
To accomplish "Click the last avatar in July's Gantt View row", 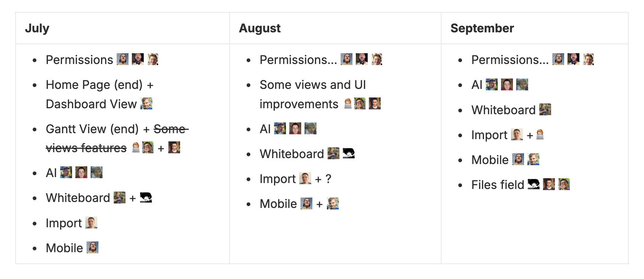I will [x=174, y=148].
